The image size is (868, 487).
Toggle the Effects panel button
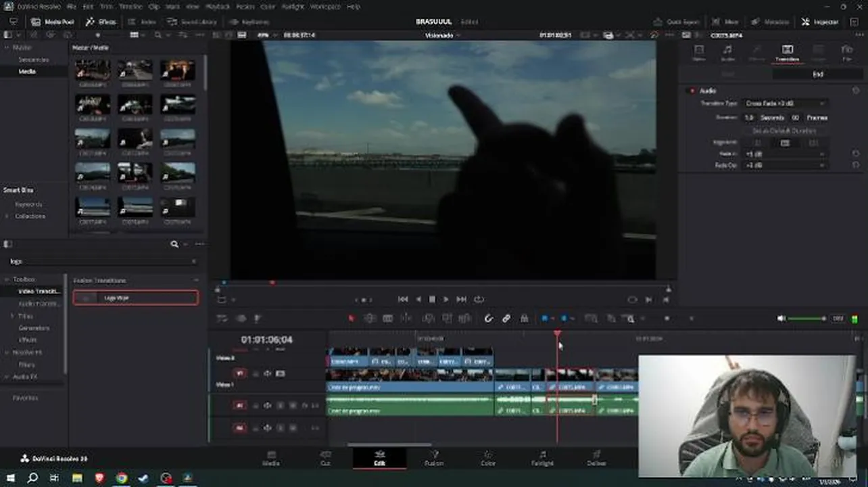pyautogui.click(x=101, y=22)
